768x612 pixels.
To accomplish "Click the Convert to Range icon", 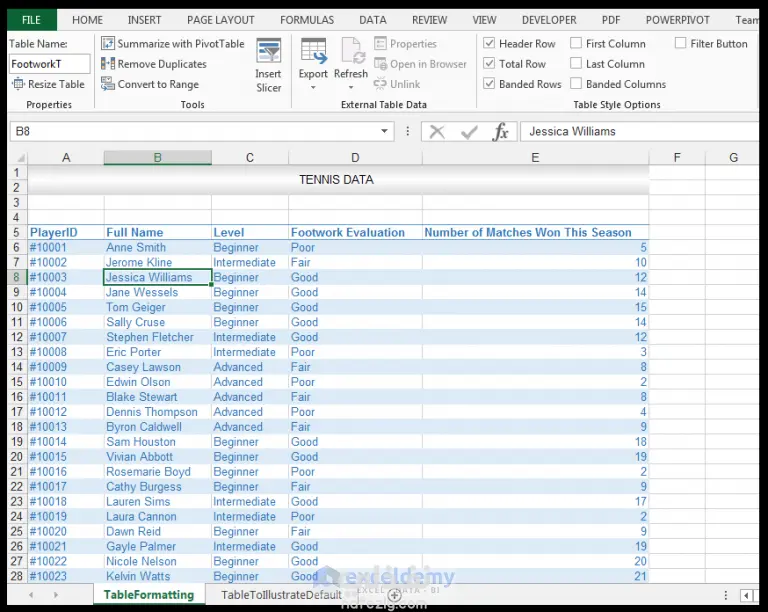I will tap(108, 84).
